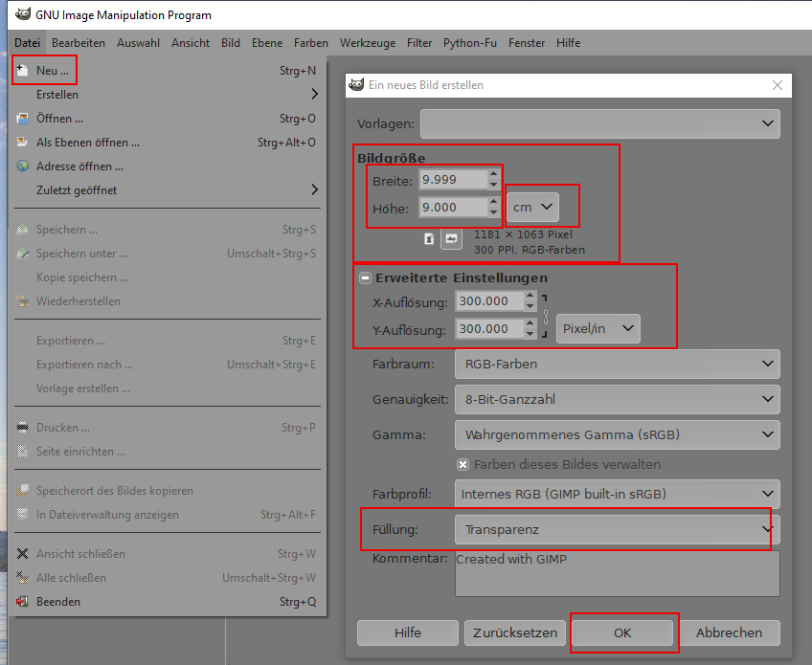
Task: Open the Filter menu in menu bar
Action: point(418,43)
